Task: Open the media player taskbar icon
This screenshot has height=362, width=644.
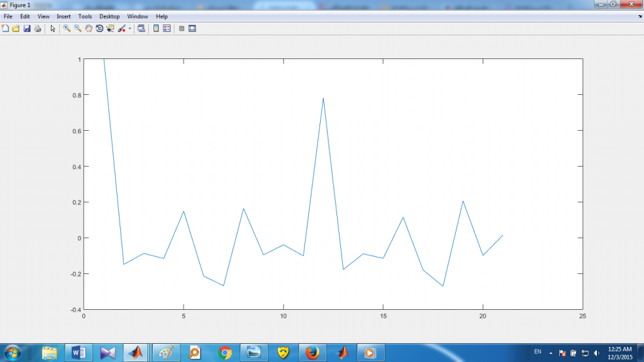Action: pyautogui.click(x=370, y=353)
